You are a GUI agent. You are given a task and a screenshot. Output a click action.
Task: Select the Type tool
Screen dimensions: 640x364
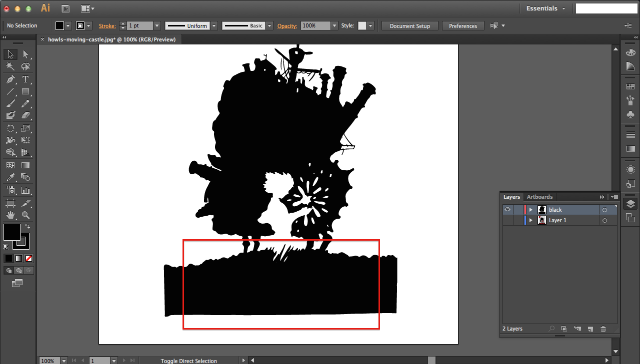(x=25, y=79)
